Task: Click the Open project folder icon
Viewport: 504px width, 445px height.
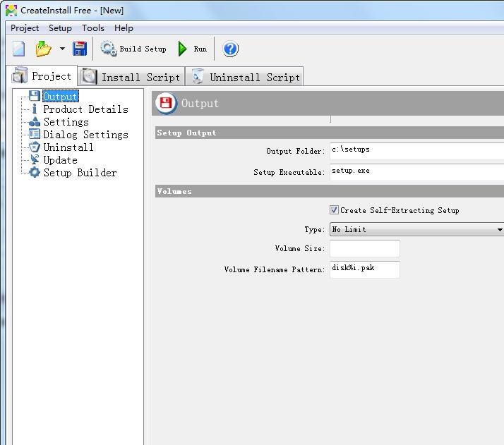Action: click(44, 49)
